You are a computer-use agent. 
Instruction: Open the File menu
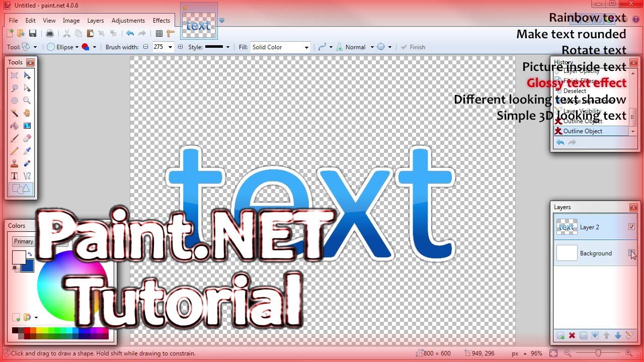pos(13,21)
